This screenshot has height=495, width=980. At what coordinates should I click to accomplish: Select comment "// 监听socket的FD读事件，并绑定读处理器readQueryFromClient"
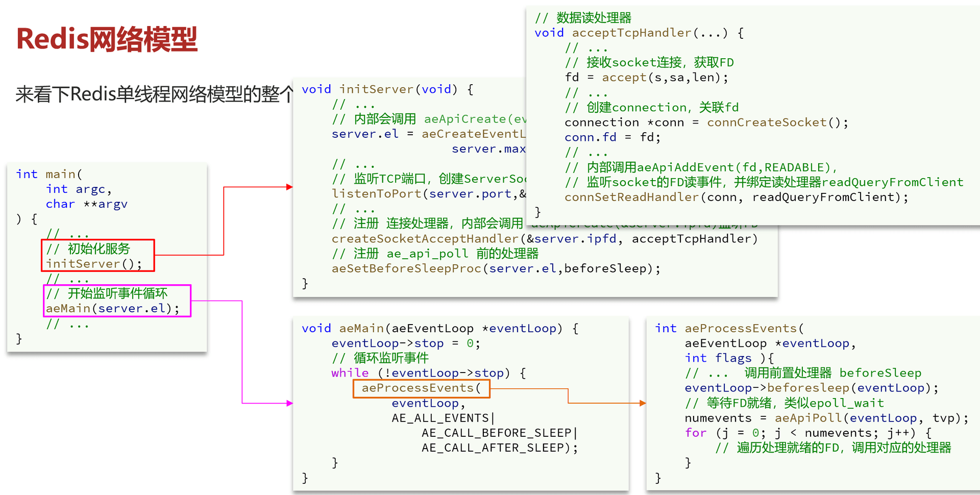764,182
